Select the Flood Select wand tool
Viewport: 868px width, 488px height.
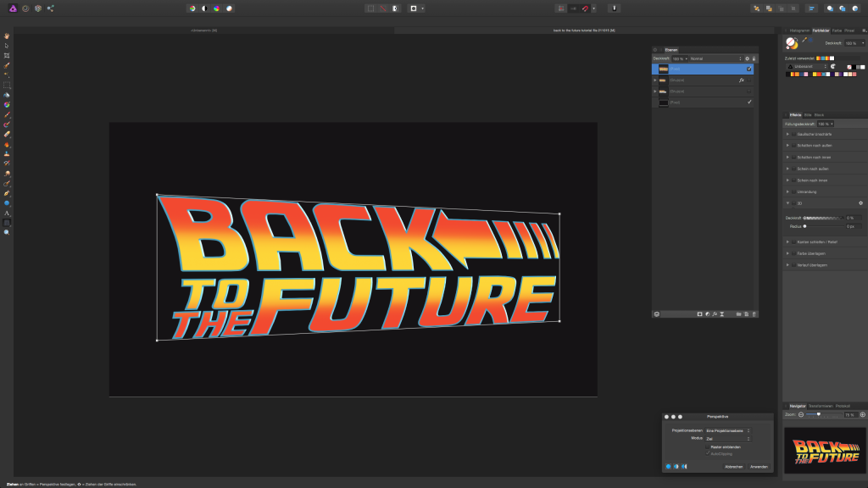click(x=7, y=75)
